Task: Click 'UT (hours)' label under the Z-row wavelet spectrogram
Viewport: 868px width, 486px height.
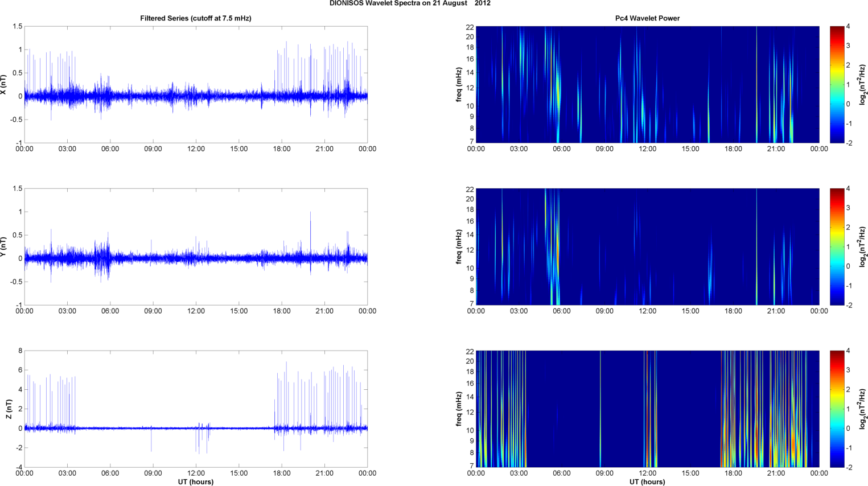Action: pyautogui.click(x=647, y=482)
